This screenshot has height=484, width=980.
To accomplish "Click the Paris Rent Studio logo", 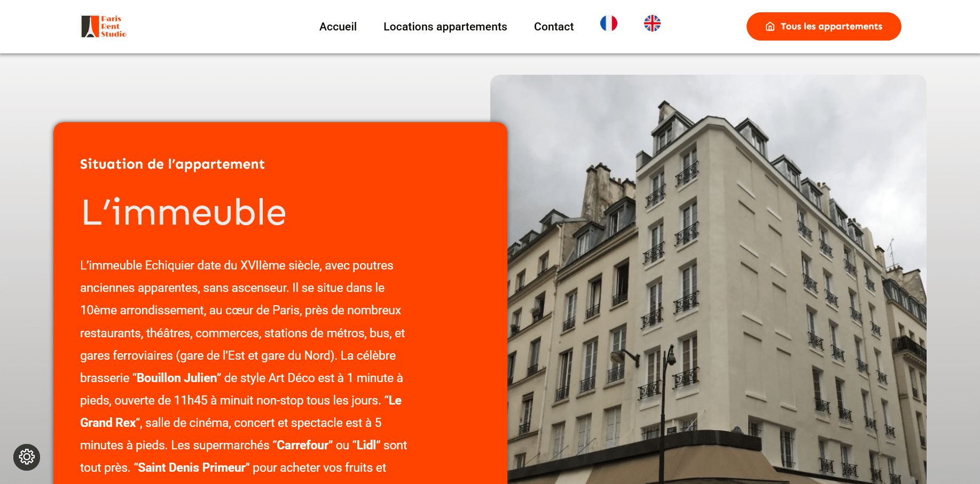I will pos(104,26).
